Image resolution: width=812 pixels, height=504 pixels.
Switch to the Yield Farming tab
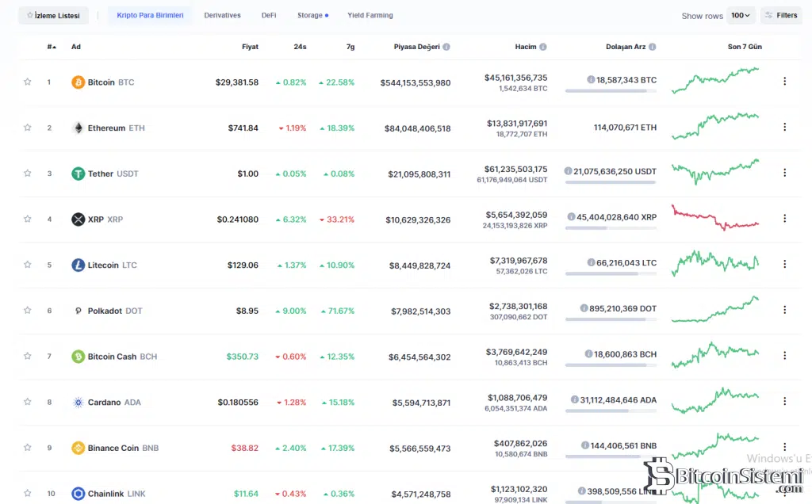tap(370, 16)
